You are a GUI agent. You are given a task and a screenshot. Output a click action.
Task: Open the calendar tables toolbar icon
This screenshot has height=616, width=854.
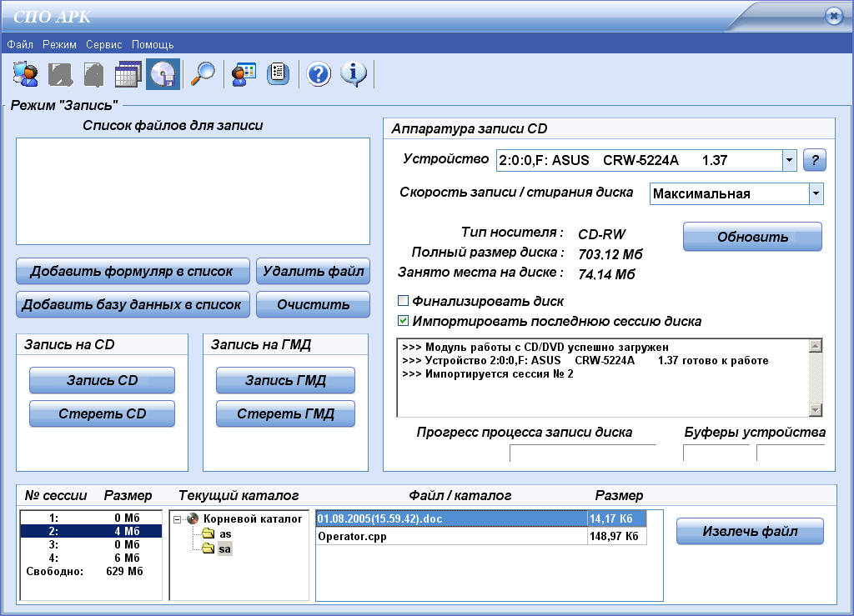(x=126, y=74)
